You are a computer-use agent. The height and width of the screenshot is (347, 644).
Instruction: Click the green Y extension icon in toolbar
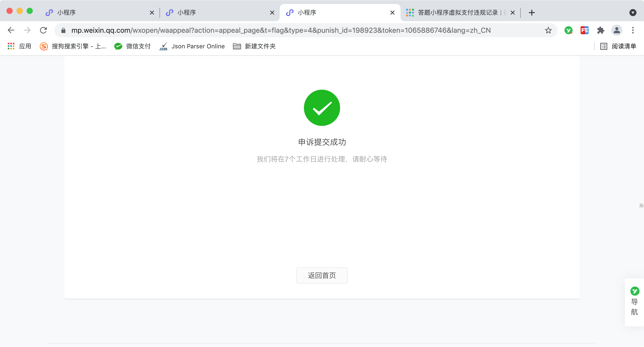coord(568,30)
